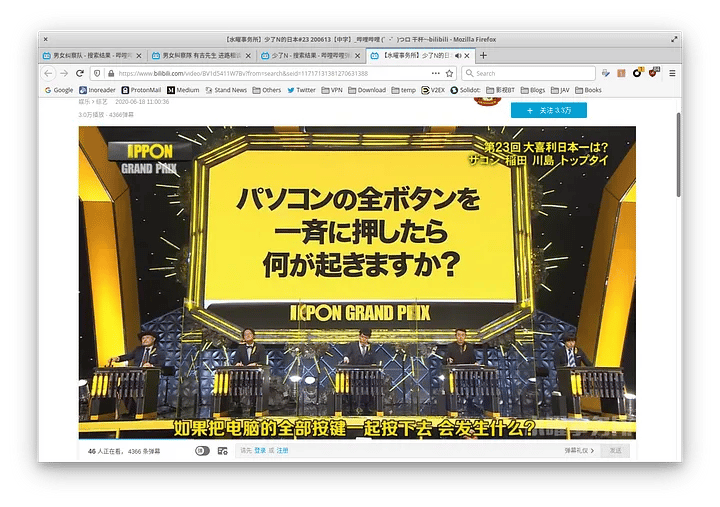The width and height of the screenshot is (720, 507).
Task: Click the IPPON Grand Prix video player
Action: point(357,282)
